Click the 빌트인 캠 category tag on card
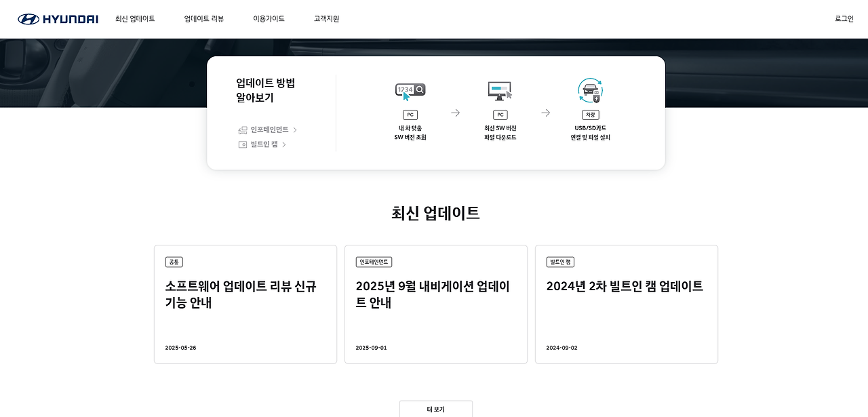Viewport: 868px width, 417px height. tap(560, 262)
